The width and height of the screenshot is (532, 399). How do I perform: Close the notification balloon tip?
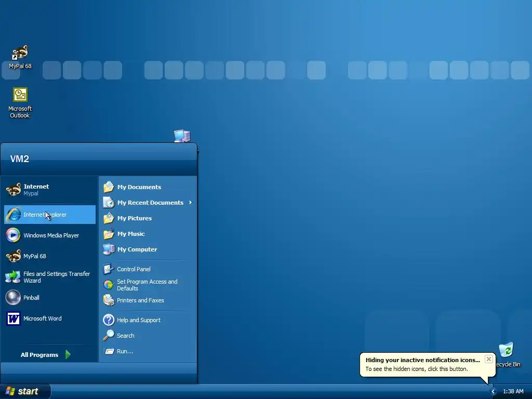click(488, 359)
